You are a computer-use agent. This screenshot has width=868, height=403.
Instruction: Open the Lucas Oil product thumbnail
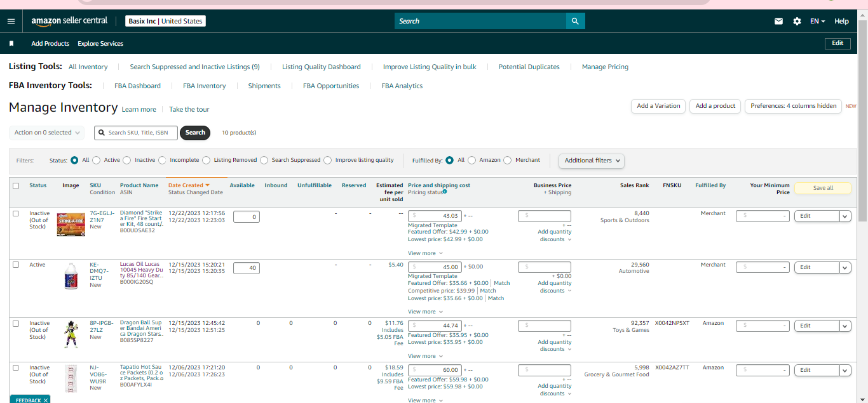pyautogui.click(x=71, y=277)
